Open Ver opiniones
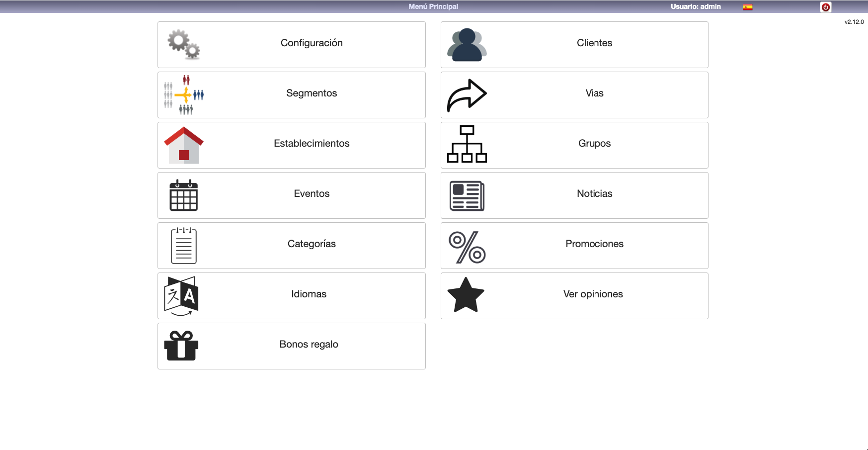This screenshot has height=450, width=868. point(593,294)
